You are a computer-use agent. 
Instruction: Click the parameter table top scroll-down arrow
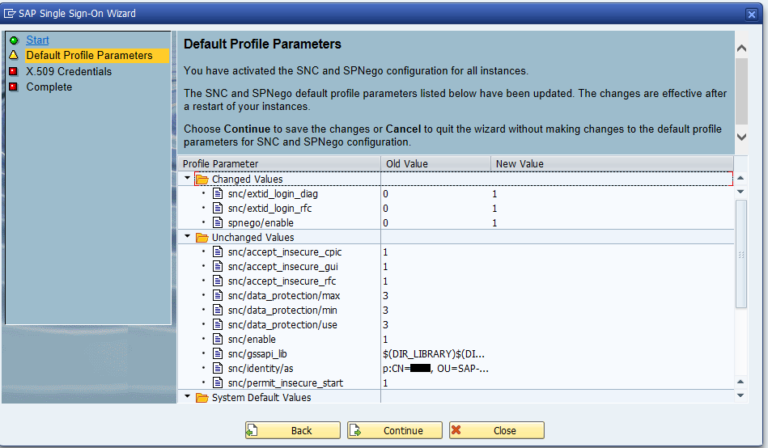coord(741,191)
